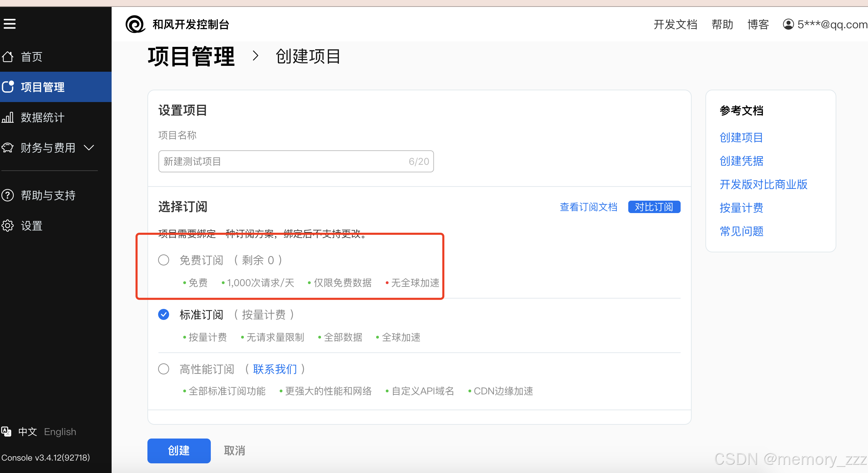Select the 标准订阅 radio button

point(164,314)
